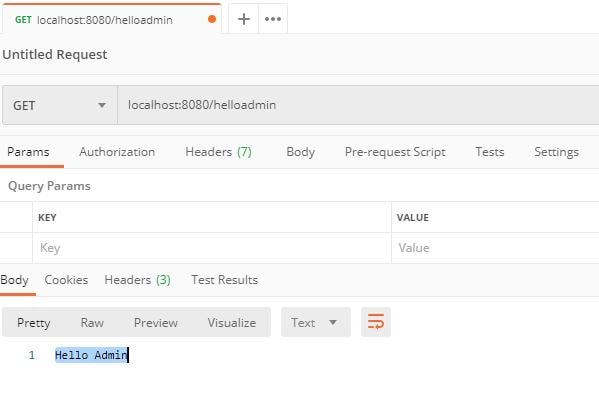Screen dimensions: 599x393
Task: Open the response Headers (3) tab
Action: pyautogui.click(x=138, y=280)
